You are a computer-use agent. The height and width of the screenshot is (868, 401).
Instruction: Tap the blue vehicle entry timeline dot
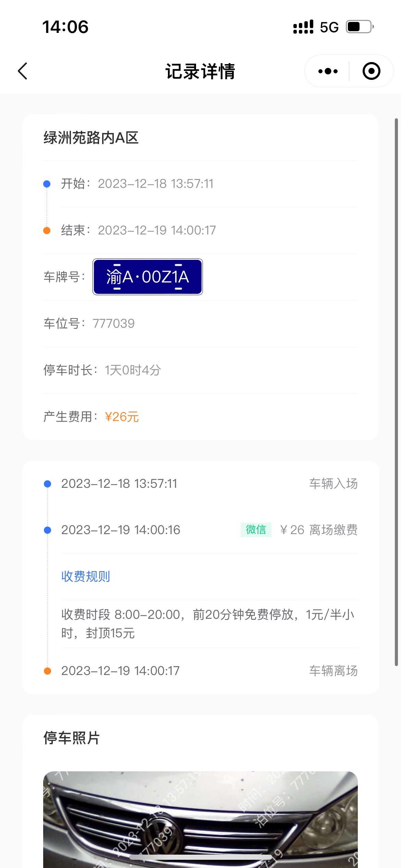click(x=48, y=484)
